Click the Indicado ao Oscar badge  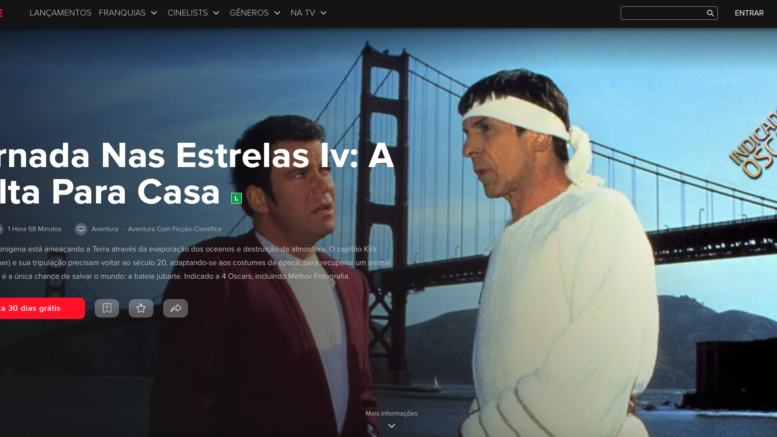tap(755, 144)
